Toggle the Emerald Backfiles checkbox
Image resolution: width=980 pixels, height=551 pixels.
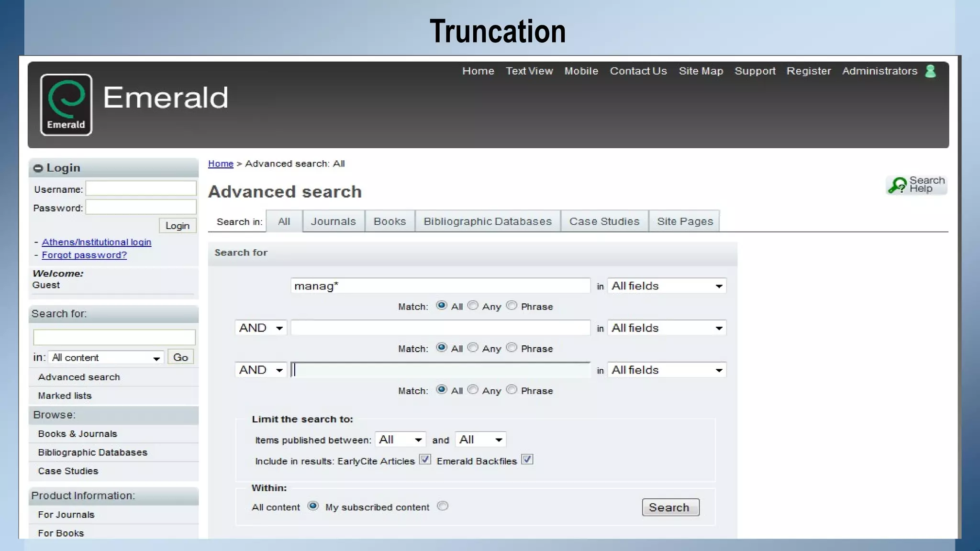527,460
